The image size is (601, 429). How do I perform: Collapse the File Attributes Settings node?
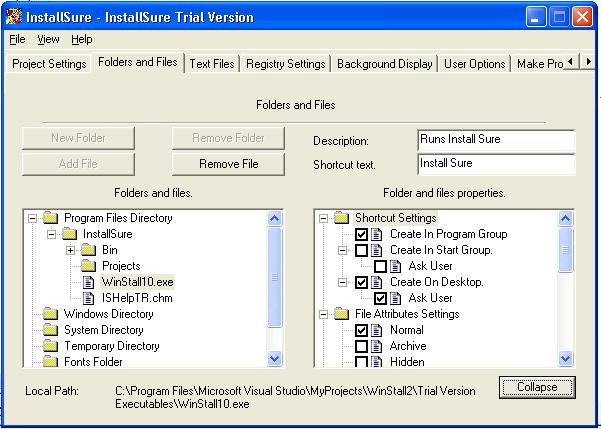click(323, 314)
